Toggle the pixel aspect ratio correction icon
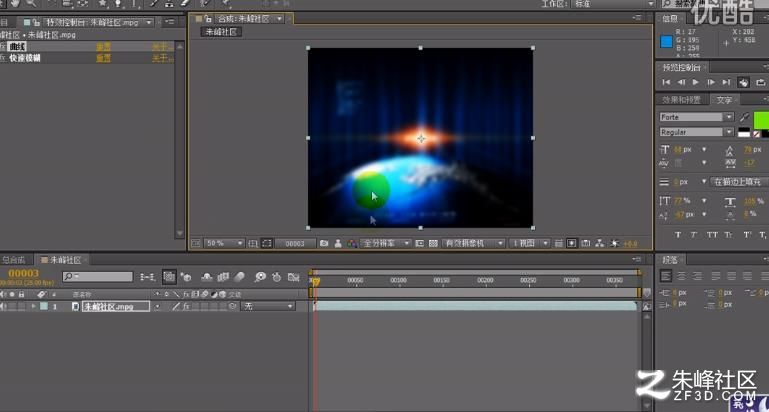 (x=559, y=243)
